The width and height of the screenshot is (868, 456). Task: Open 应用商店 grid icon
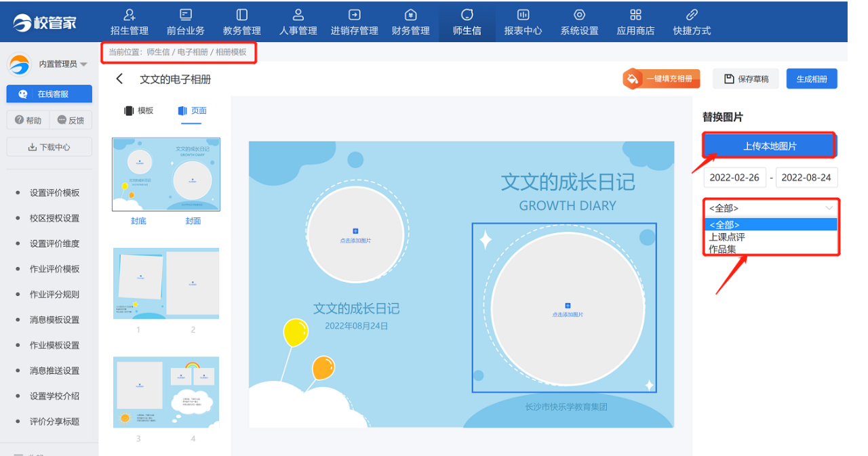click(635, 15)
